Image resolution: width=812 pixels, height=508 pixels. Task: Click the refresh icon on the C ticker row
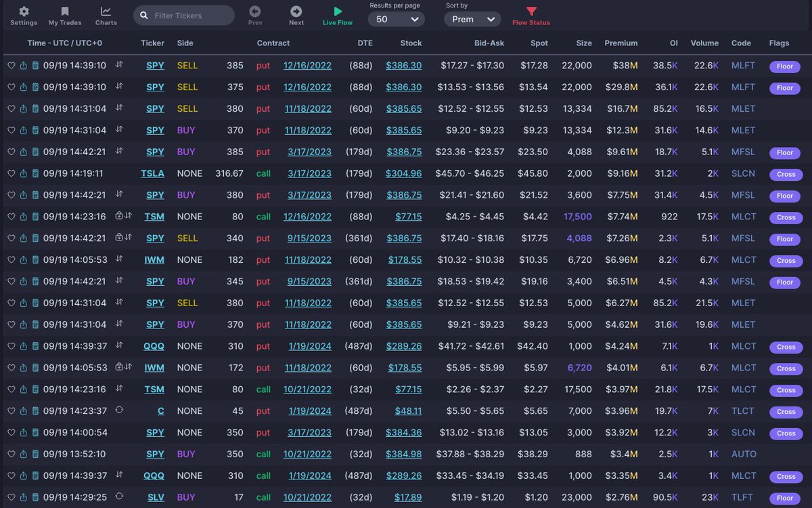click(x=119, y=411)
